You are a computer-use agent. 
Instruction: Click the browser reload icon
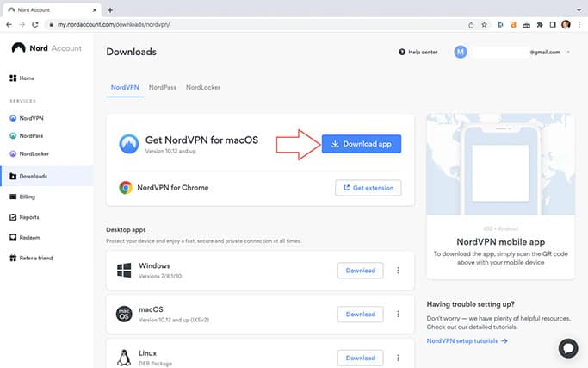tap(35, 24)
